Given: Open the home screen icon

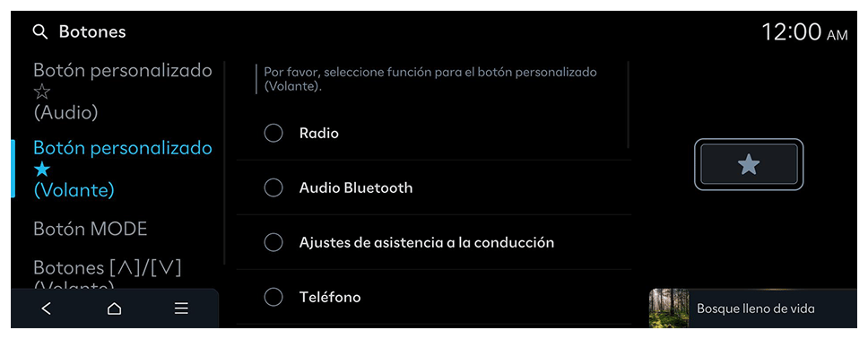Looking at the screenshot, I should pyautogui.click(x=114, y=309).
